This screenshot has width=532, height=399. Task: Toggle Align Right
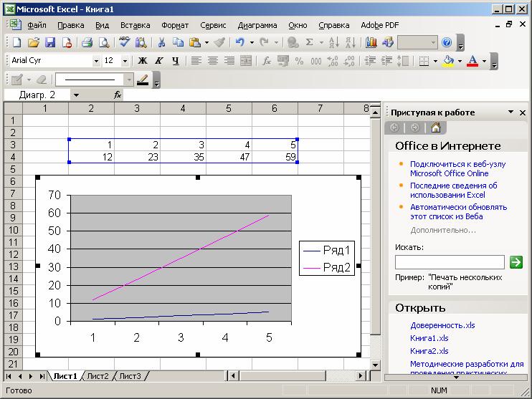pyautogui.click(x=229, y=61)
